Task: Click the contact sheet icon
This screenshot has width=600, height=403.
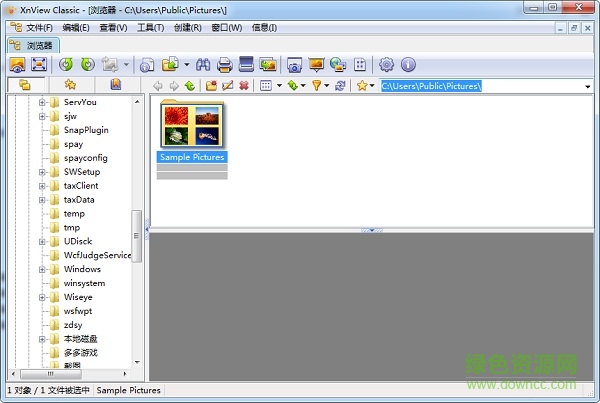Action: click(x=360, y=64)
